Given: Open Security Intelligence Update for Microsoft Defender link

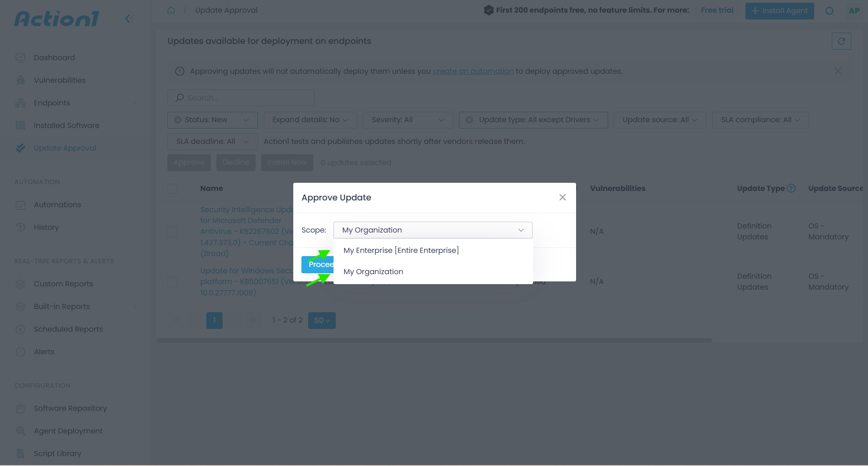Looking at the screenshot, I should (247, 231).
